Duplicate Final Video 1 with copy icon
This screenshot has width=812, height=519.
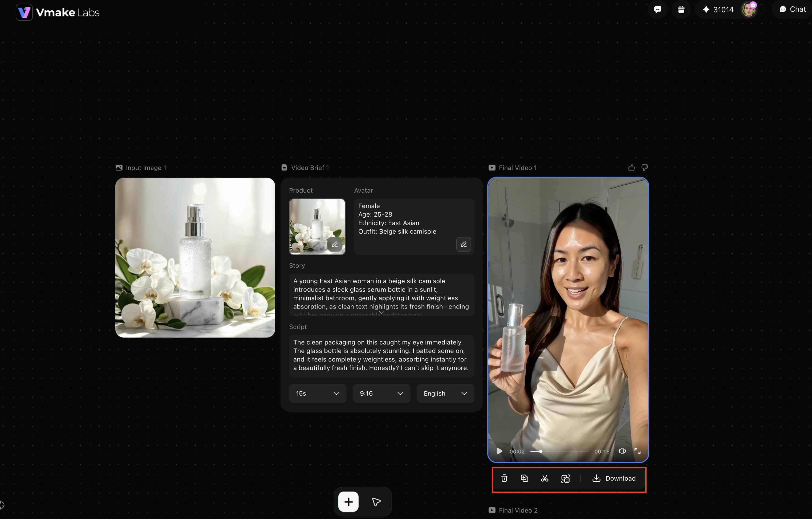(524, 479)
